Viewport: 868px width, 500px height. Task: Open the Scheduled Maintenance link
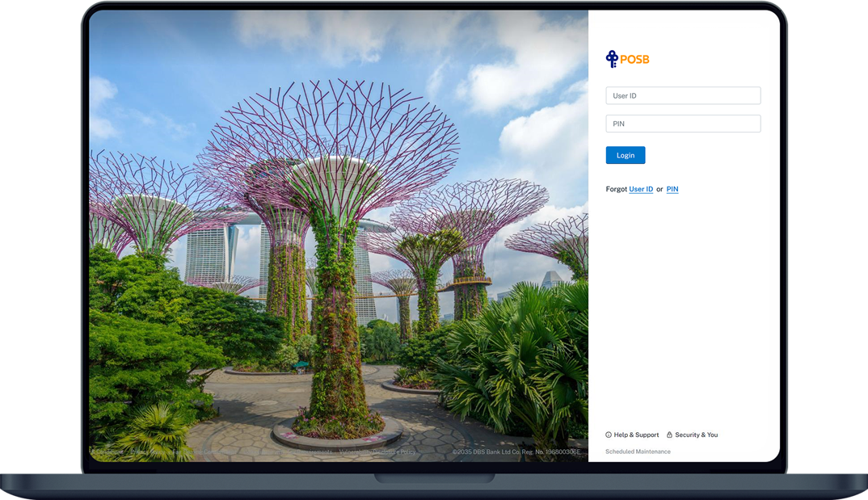[x=638, y=452]
